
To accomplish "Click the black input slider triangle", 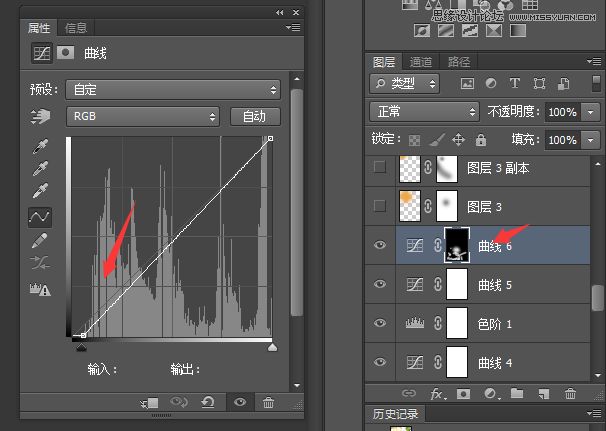I will click(x=81, y=347).
